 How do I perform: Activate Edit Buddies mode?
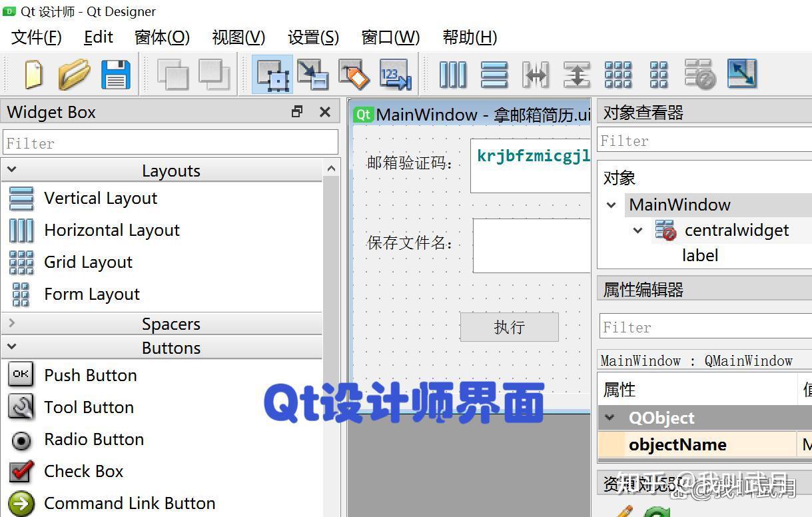click(x=354, y=75)
